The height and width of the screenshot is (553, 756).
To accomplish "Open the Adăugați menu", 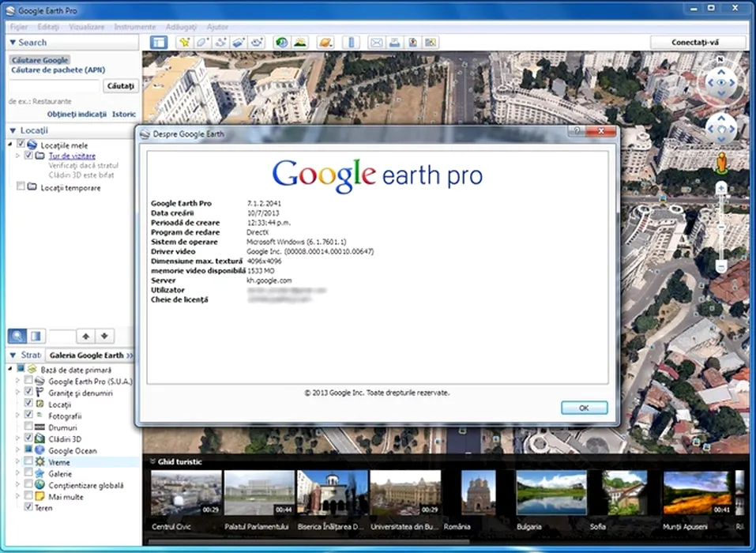I will [x=181, y=27].
